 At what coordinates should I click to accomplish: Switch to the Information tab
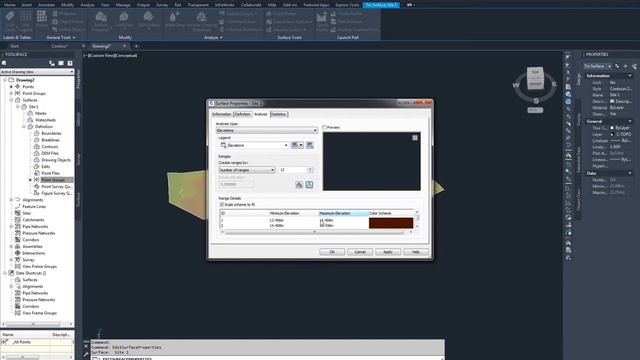tap(222, 114)
